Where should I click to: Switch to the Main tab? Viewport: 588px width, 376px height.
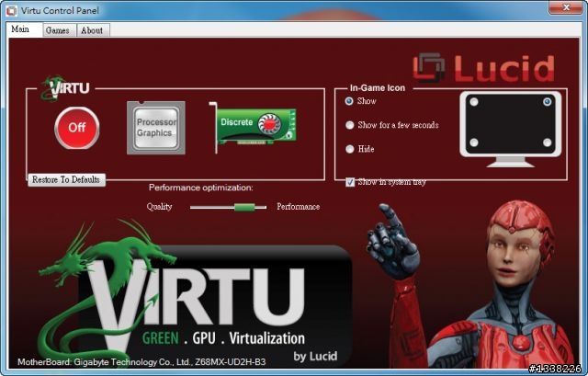coord(25,29)
